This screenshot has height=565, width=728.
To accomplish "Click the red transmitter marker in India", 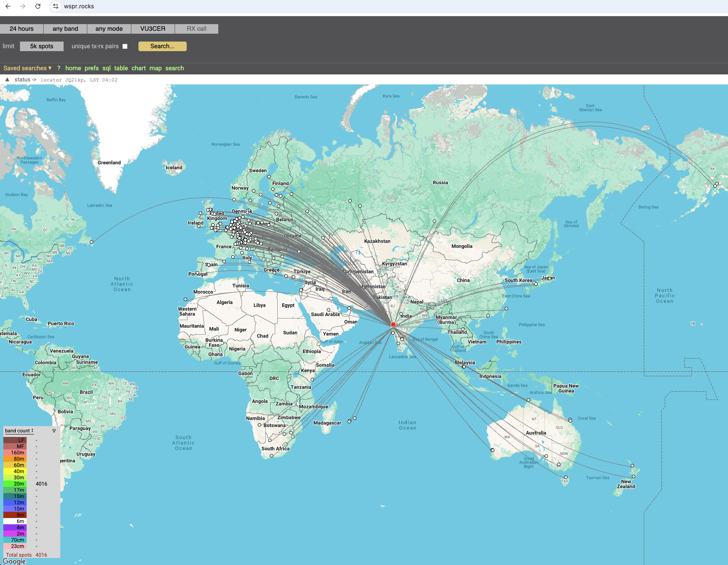I will click(x=393, y=324).
